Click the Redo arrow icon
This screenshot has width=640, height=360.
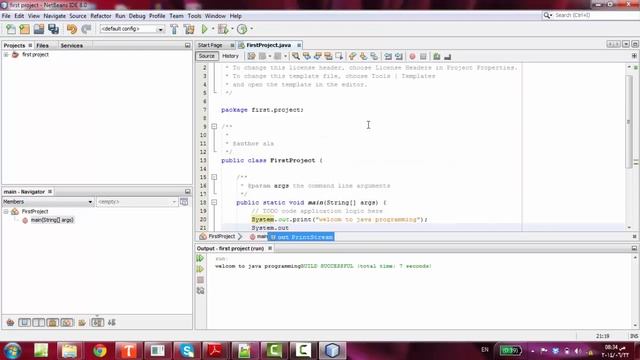(86, 29)
